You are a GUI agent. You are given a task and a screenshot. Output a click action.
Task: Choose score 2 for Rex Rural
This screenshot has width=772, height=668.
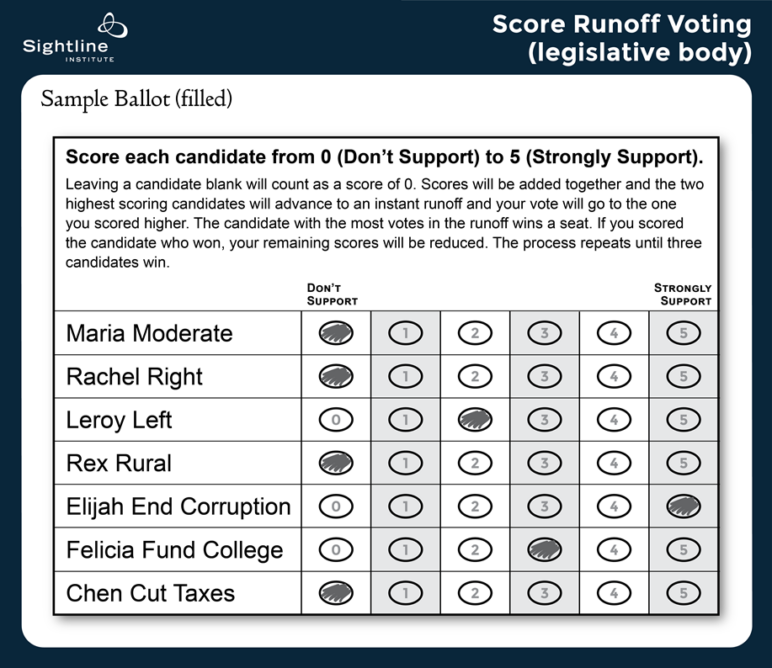tap(475, 463)
